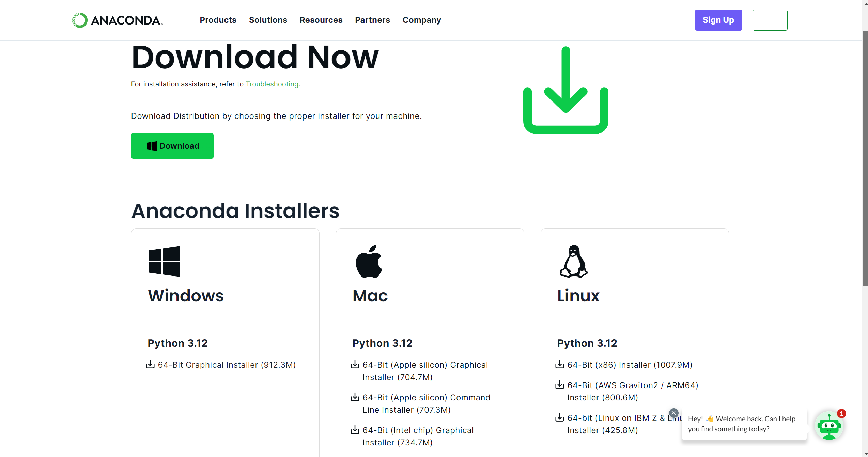
Task: Click the Anaconda Installers heading
Action: pyautogui.click(x=235, y=211)
